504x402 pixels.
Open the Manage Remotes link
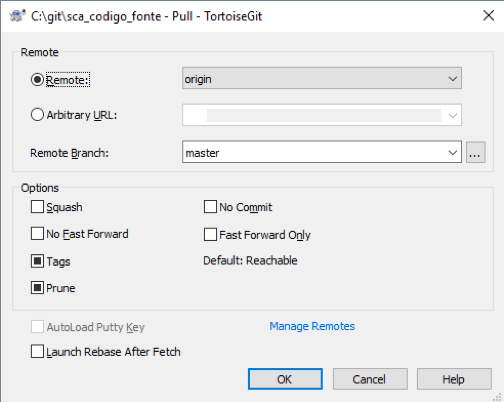[312, 326]
